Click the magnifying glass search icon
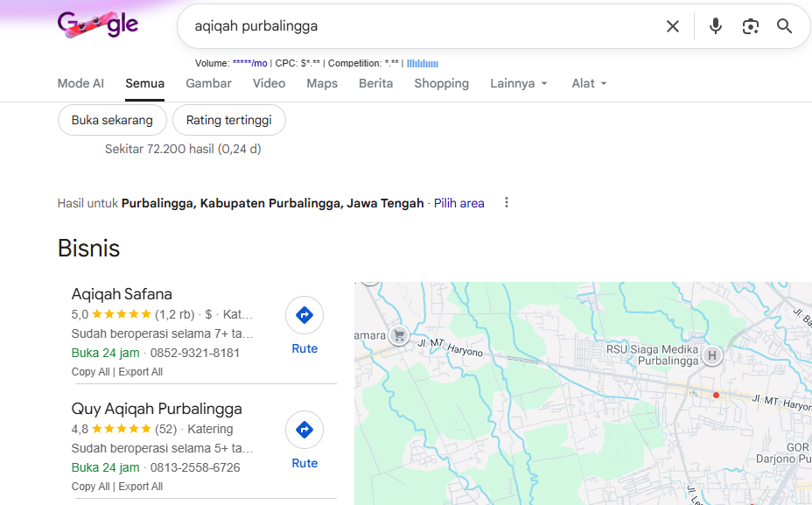 (784, 26)
